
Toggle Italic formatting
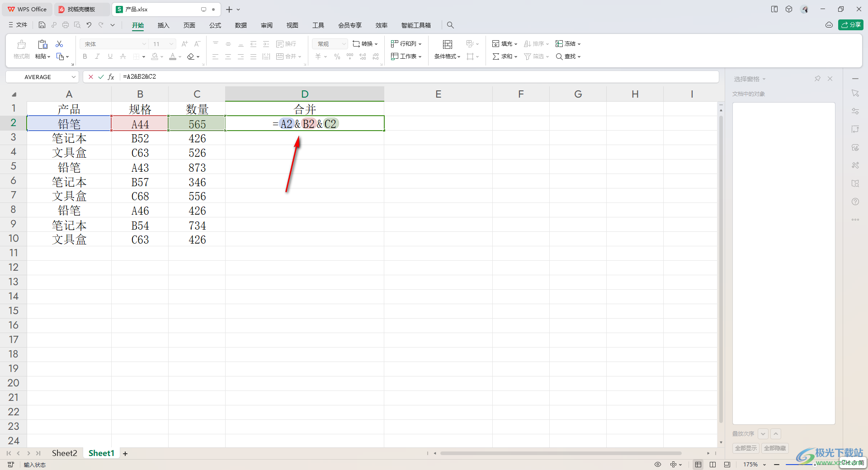tap(97, 56)
